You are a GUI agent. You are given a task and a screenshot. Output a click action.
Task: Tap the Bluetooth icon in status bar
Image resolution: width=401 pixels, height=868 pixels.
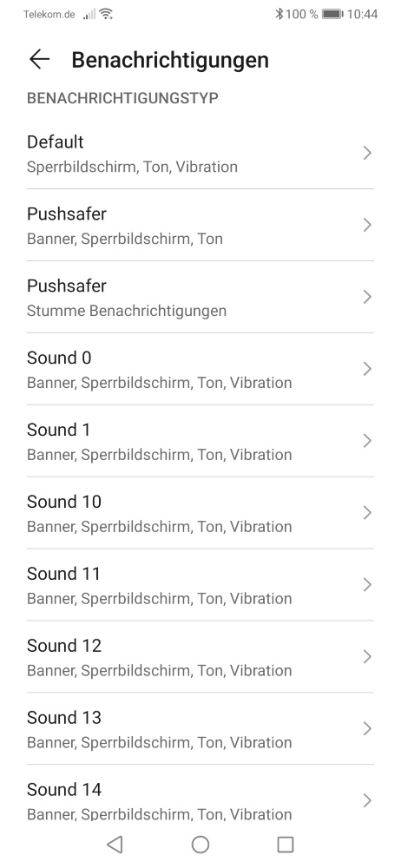[279, 14]
